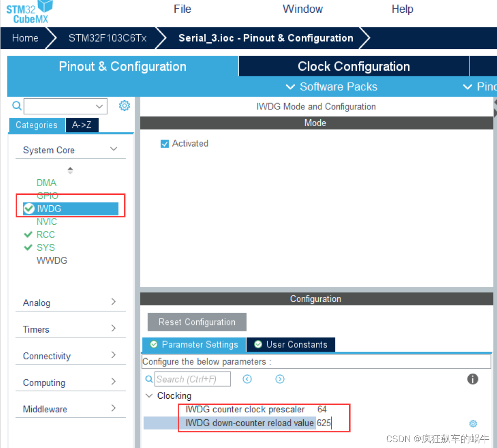
Task: Go to previous search result arrow
Action: click(x=247, y=379)
